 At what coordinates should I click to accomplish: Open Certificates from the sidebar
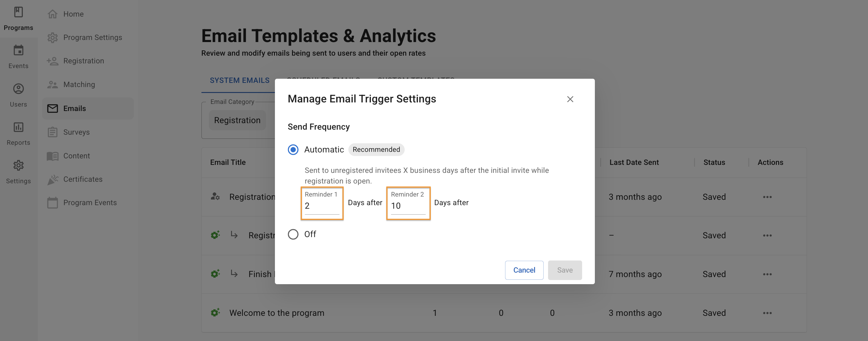tap(83, 179)
